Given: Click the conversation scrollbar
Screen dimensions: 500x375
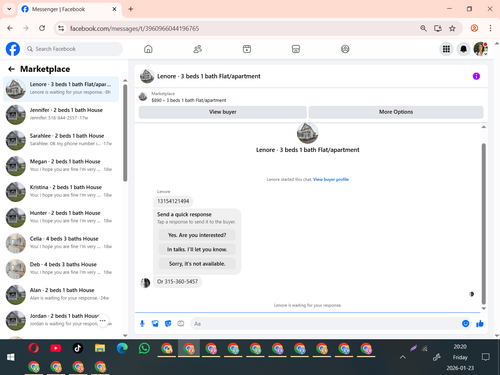Looking at the screenshot, I should point(483,223).
